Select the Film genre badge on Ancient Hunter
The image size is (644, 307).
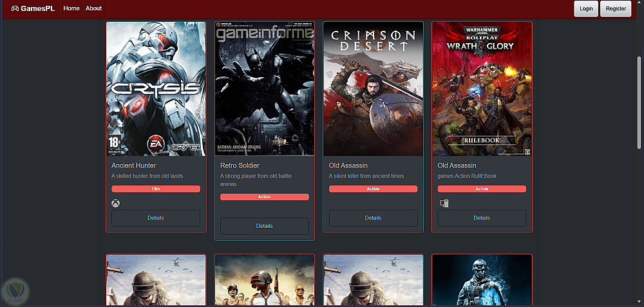(156, 189)
